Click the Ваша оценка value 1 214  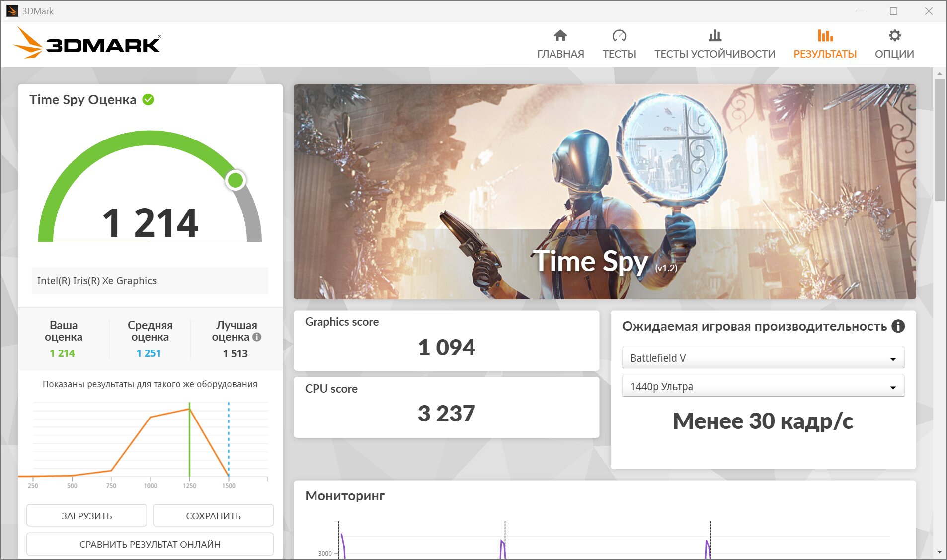[x=63, y=353]
